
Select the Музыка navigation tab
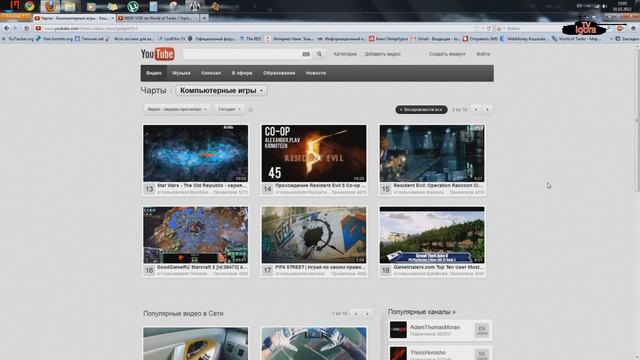tap(181, 73)
